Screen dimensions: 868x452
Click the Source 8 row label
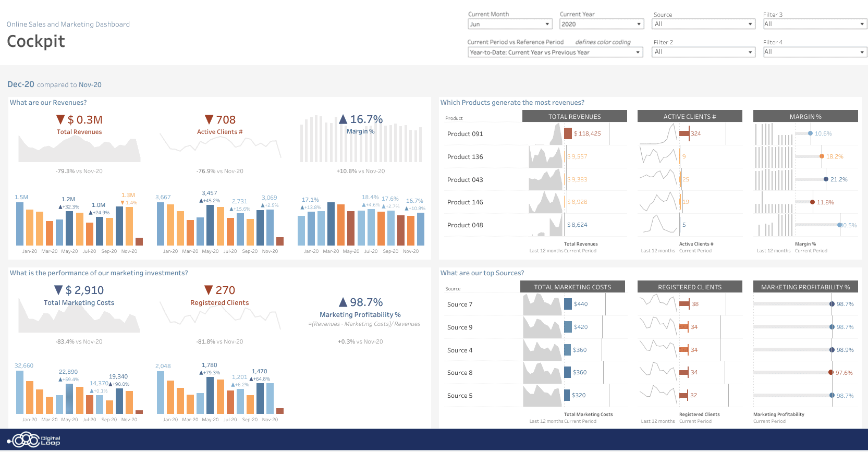click(x=460, y=373)
